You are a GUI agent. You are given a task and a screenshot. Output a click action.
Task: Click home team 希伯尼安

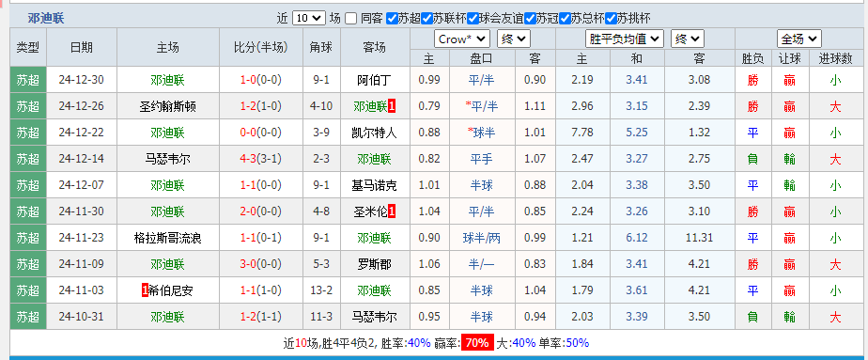click(171, 290)
